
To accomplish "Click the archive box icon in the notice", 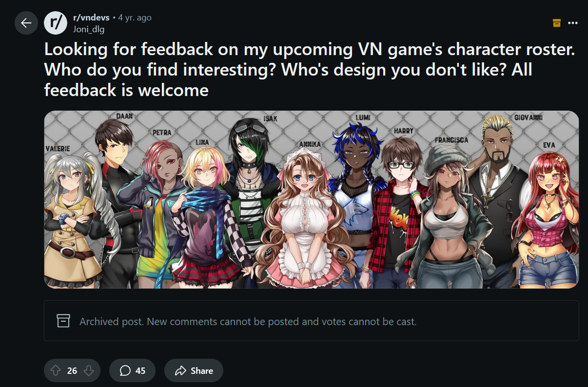I will [x=63, y=321].
